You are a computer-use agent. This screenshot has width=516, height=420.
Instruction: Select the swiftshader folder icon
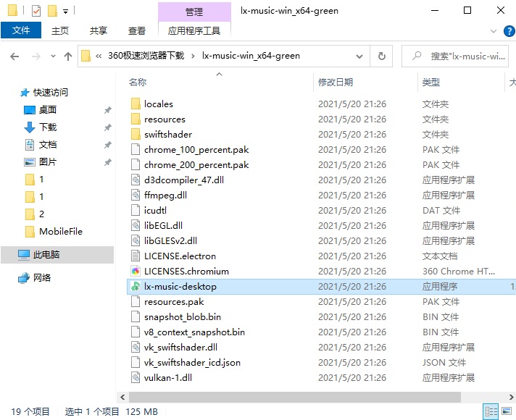point(136,134)
